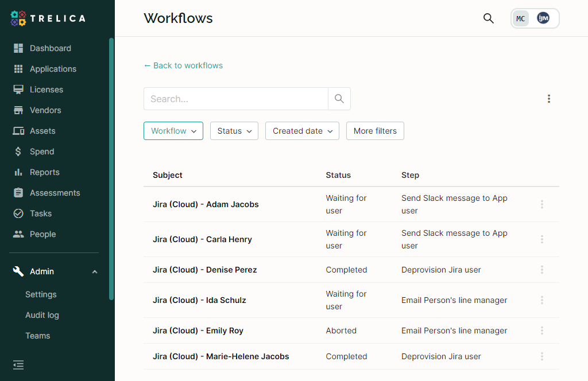588x381 pixels.
Task: Click the More filters button
Action: tap(375, 131)
